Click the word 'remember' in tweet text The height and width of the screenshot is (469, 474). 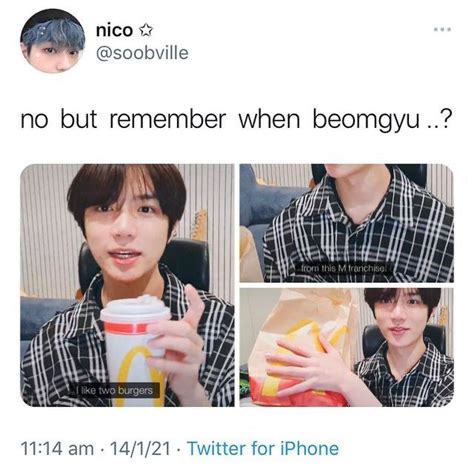point(168,119)
